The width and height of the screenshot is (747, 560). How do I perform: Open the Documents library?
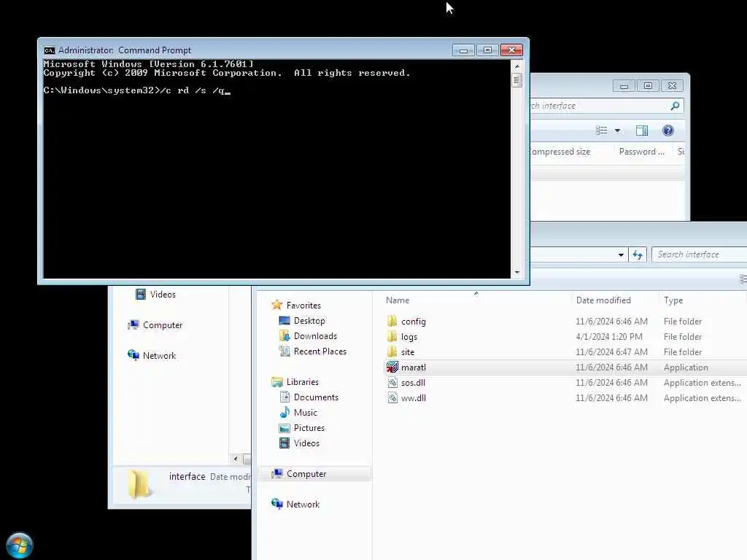coord(316,397)
